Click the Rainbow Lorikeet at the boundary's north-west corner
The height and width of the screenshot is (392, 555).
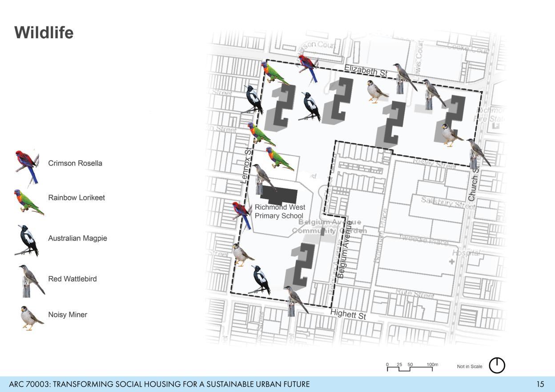(x=275, y=73)
